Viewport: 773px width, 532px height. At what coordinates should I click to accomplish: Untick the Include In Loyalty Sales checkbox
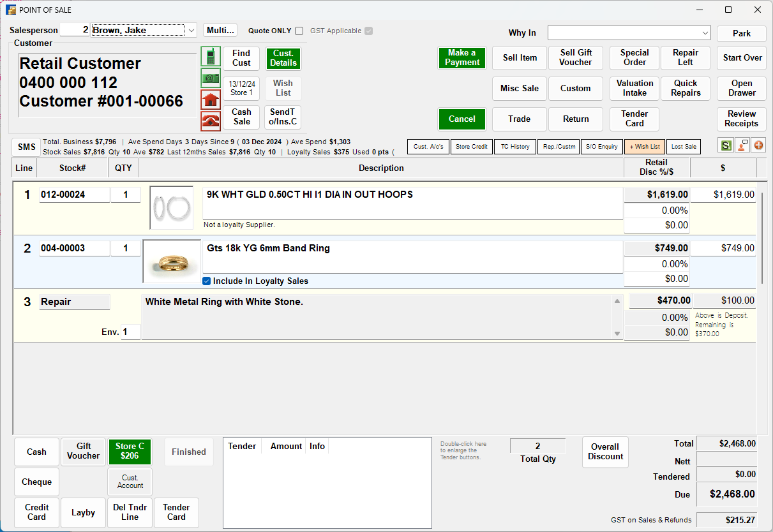[206, 281]
